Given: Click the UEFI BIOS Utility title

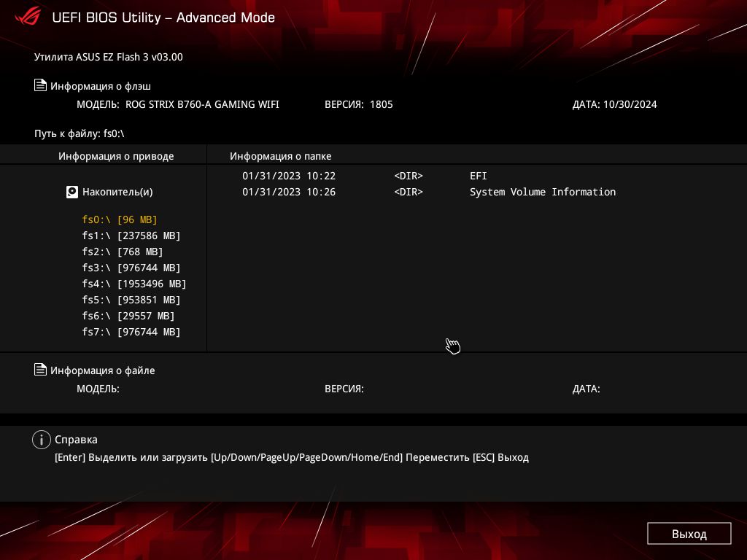Looking at the screenshot, I should [x=163, y=17].
